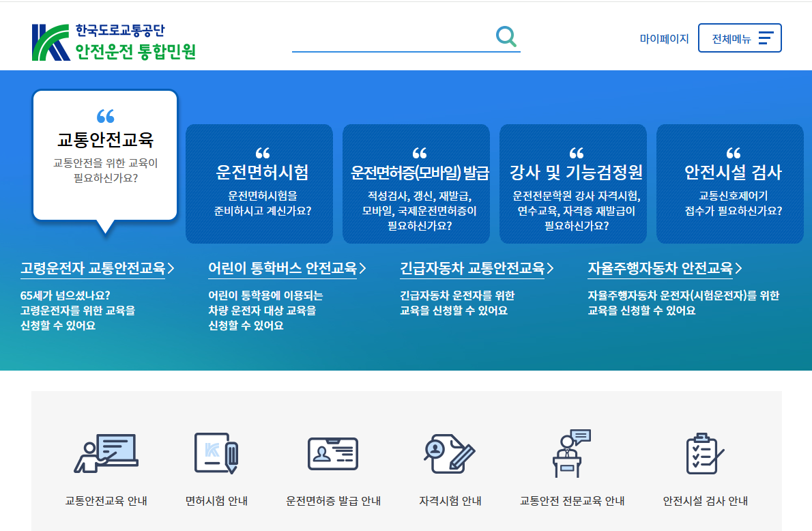Click the 운전면허증 발급 안내 license card icon
This screenshot has width=812, height=531.
332,453
